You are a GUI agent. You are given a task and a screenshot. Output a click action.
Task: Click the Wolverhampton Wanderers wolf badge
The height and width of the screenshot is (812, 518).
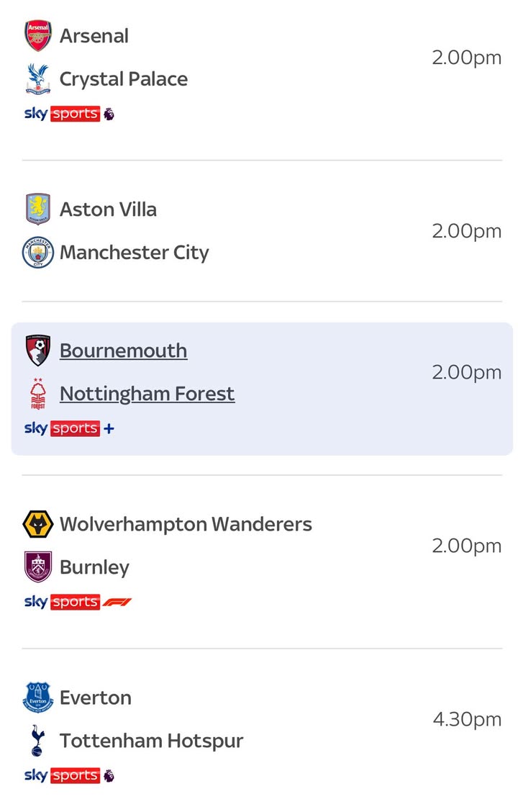(x=38, y=524)
